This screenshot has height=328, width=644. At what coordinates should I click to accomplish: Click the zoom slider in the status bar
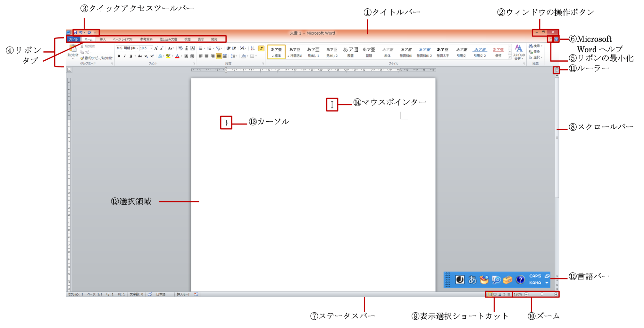[x=542, y=294]
